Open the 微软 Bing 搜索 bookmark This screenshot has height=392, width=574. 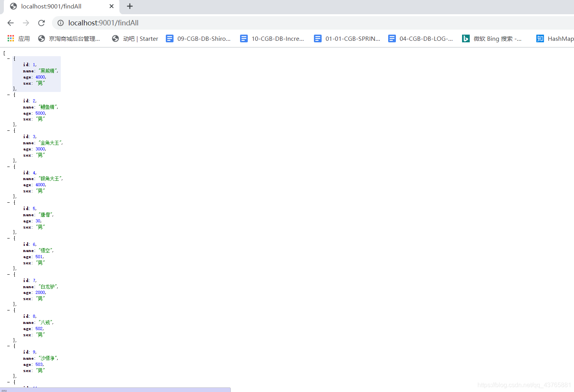pyautogui.click(x=492, y=38)
